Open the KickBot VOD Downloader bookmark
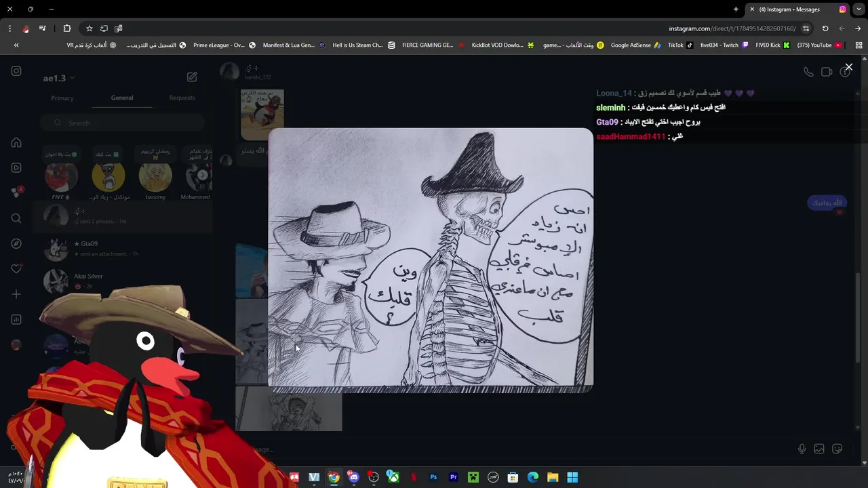 (502, 45)
